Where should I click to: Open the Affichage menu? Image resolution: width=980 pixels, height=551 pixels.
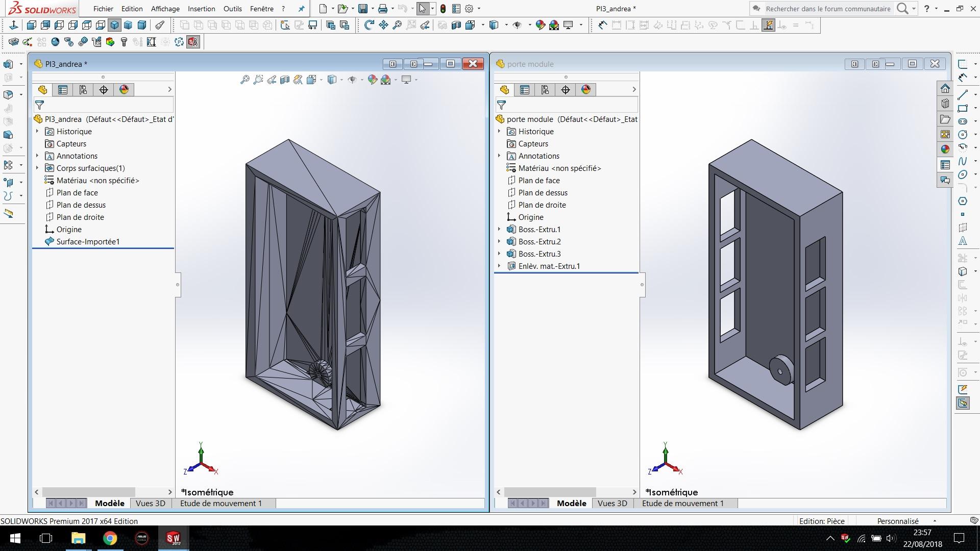pos(165,9)
